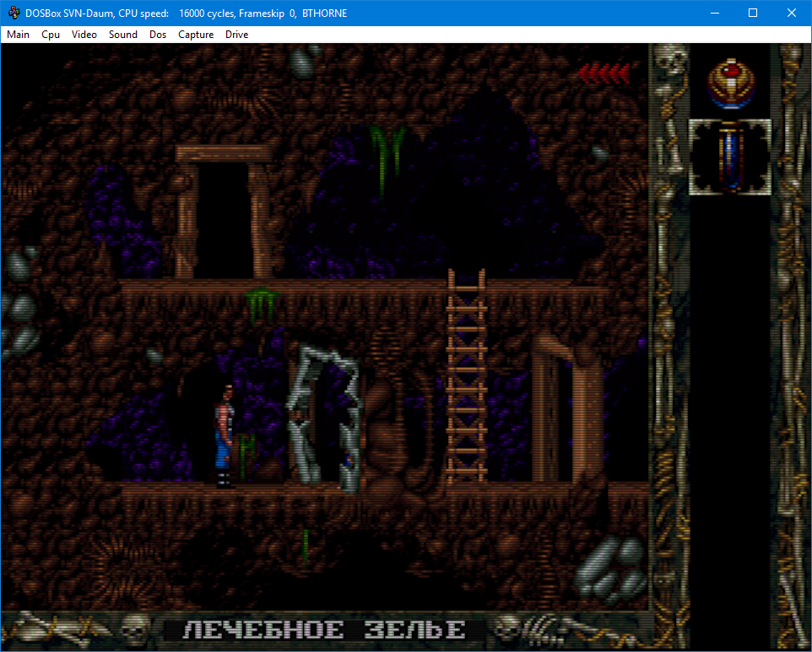Click the wooden post frame at lower right
The image size is (812, 652).
567,407
